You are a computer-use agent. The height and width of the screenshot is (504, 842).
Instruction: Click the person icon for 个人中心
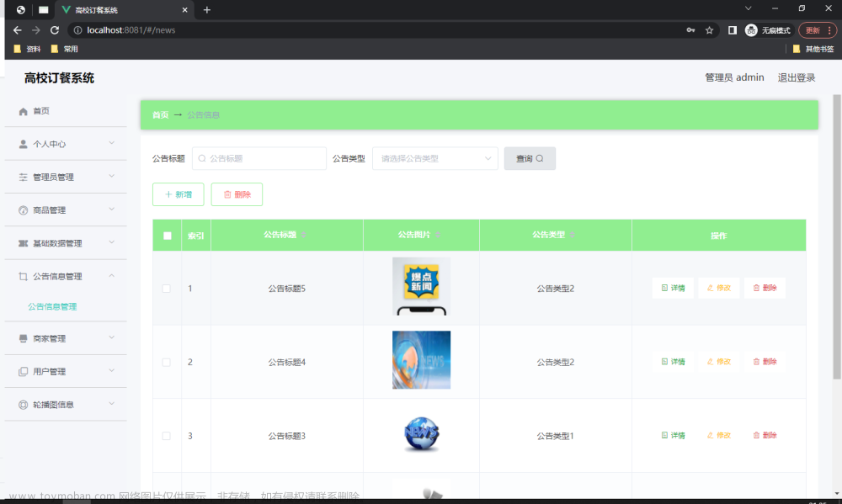[x=23, y=145]
